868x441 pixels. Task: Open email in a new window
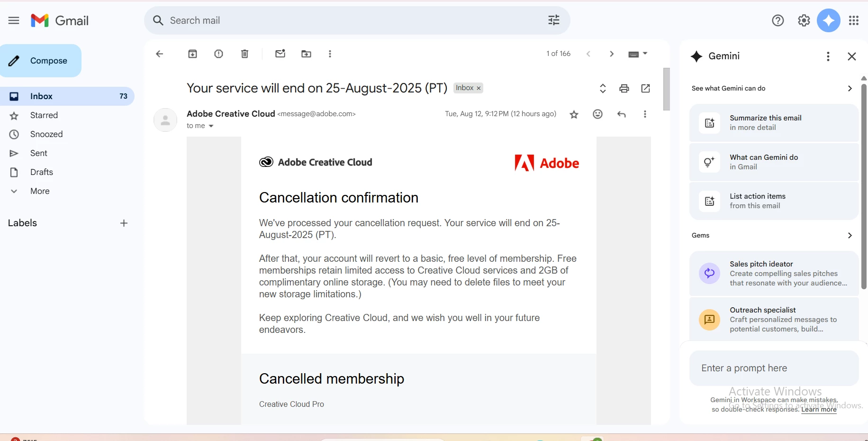click(645, 88)
